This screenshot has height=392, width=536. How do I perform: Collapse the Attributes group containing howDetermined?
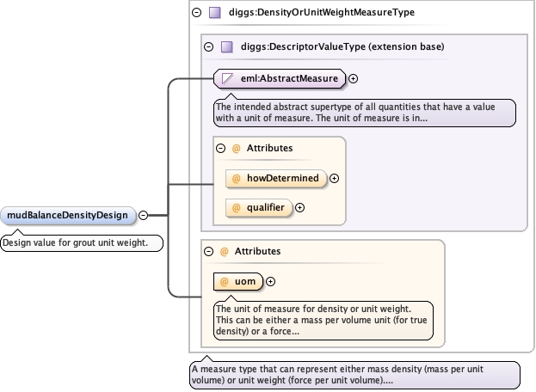220,148
